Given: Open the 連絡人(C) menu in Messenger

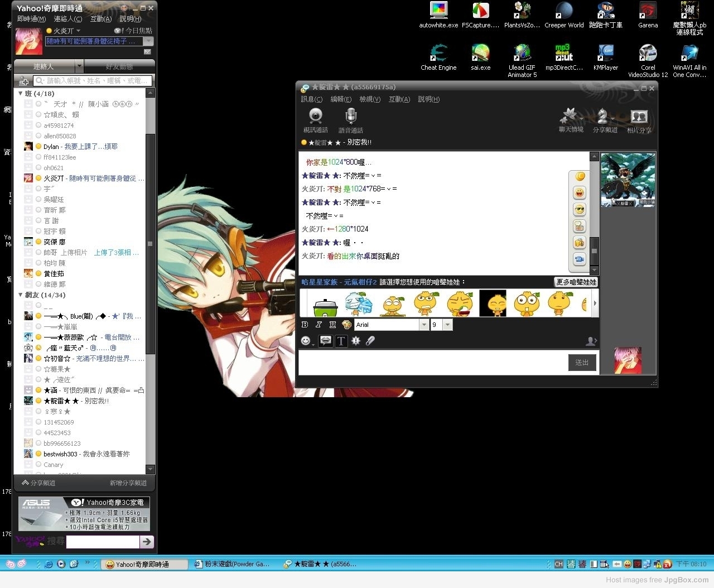Looking at the screenshot, I should [x=67, y=19].
